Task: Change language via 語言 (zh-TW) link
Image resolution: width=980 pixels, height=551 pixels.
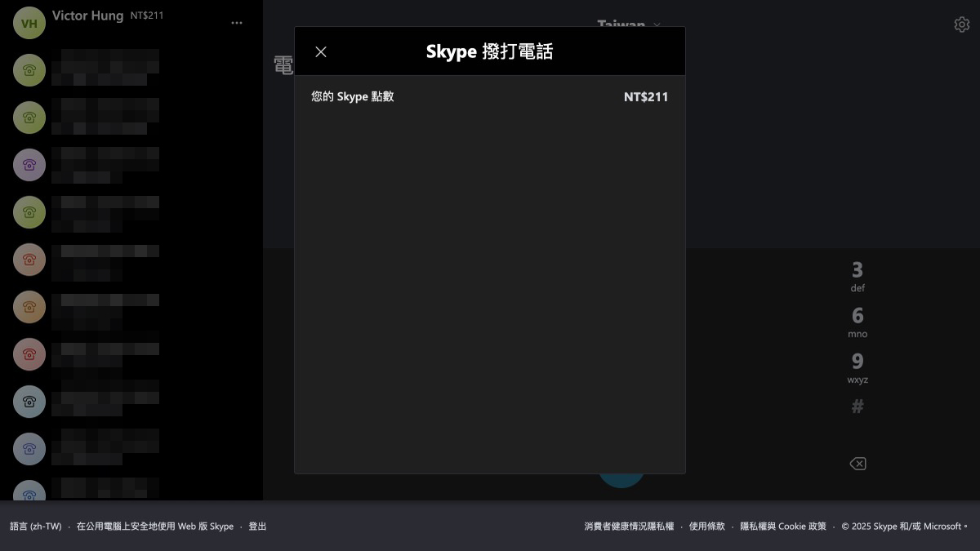Action: 36,527
